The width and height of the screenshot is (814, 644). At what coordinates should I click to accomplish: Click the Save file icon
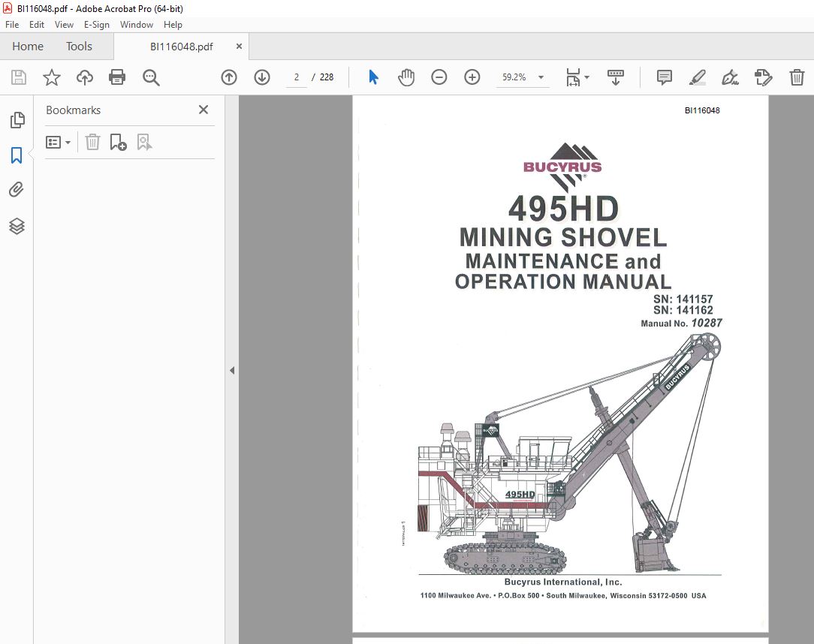[x=19, y=77]
